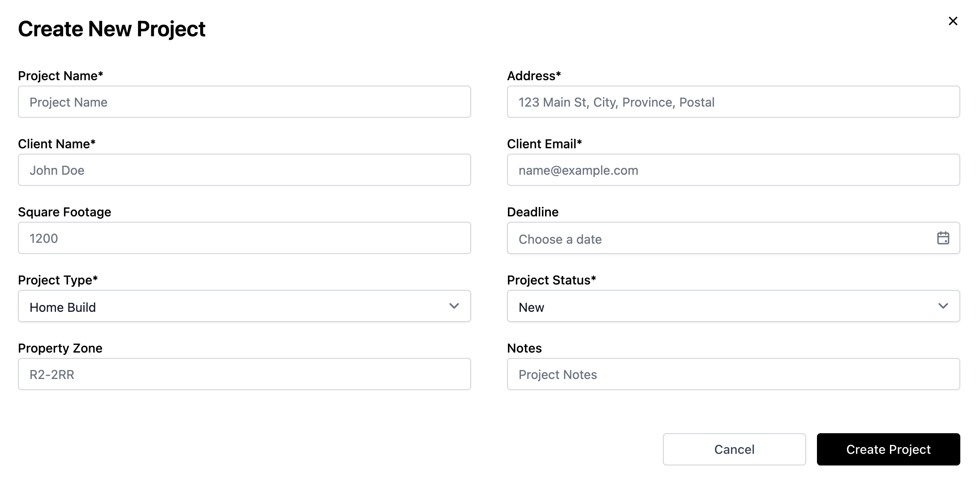The width and height of the screenshot is (980, 491).
Task: Select the Client Email text box
Action: click(x=733, y=170)
